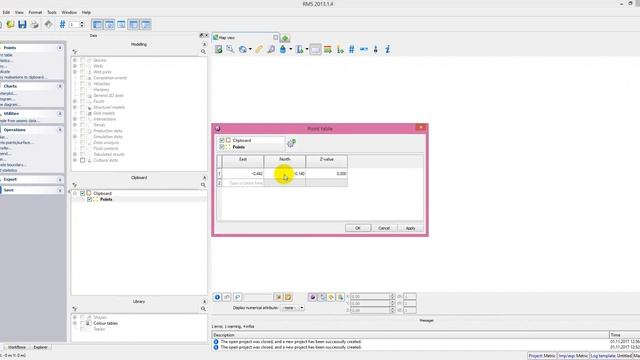Screen dimensions: 640x360
Task: Expand the Wells node in Modelling tree
Action: tap(75, 66)
